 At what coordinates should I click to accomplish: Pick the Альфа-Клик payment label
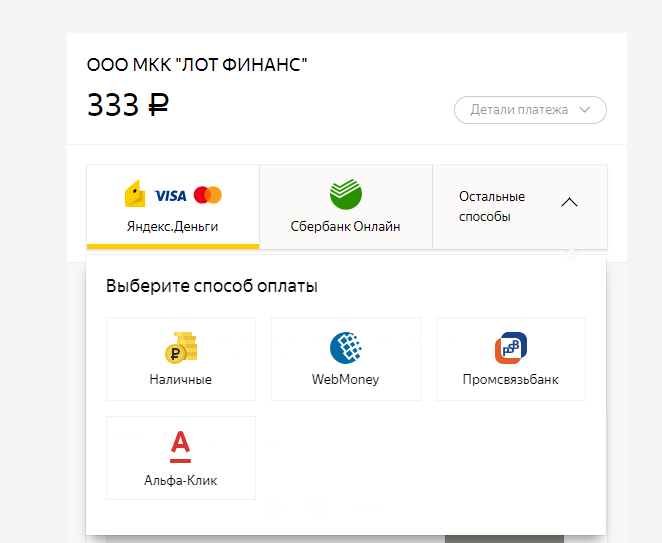tap(181, 480)
